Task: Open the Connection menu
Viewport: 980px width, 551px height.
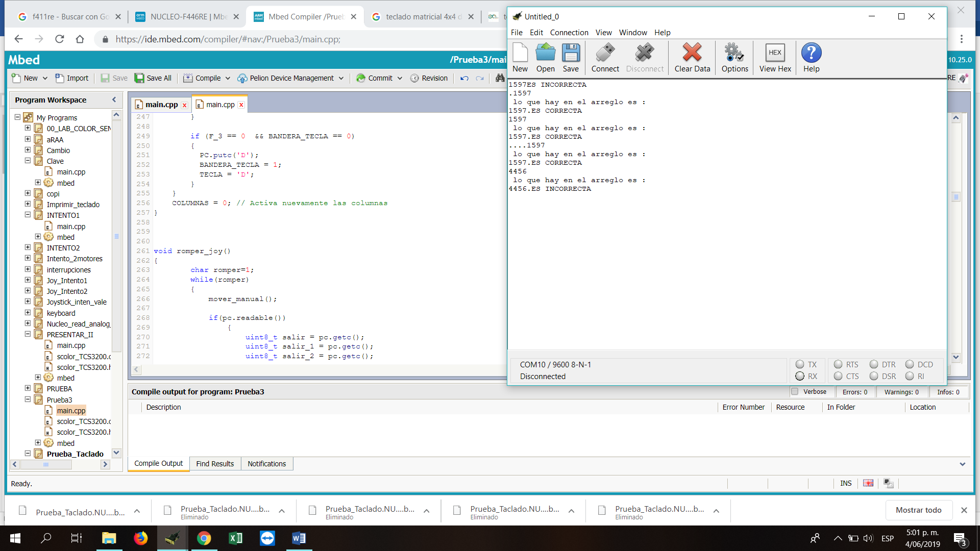Action: coord(569,32)
